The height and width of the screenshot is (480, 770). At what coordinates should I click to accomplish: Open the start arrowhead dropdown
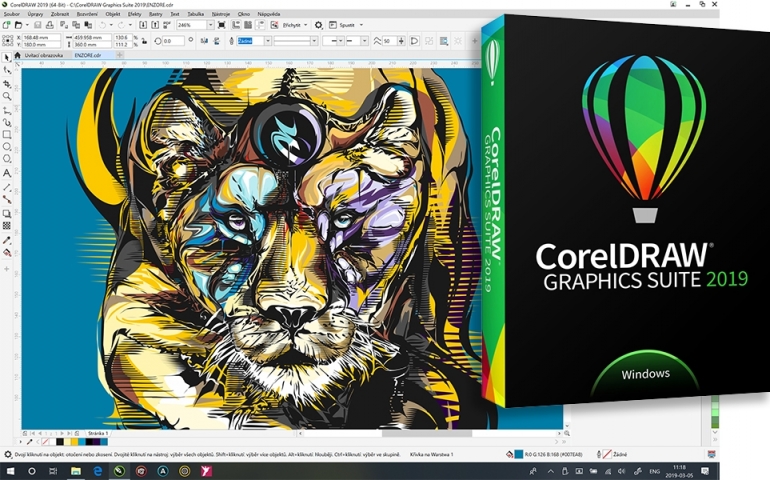tap(340, 41)
